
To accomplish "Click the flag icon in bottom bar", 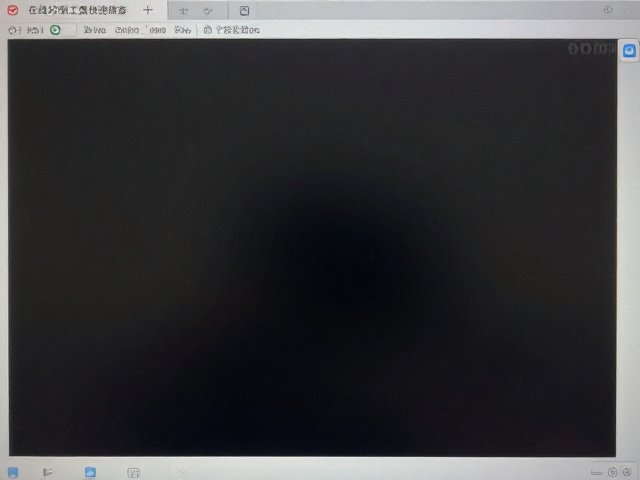I will [48, 472].
